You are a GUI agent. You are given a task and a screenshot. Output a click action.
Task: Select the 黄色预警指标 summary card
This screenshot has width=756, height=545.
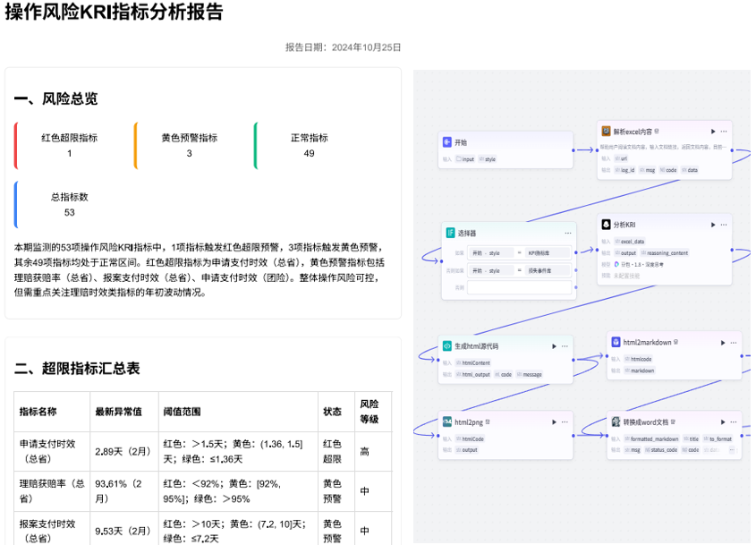pyautogui.click(x=189, y=146)
